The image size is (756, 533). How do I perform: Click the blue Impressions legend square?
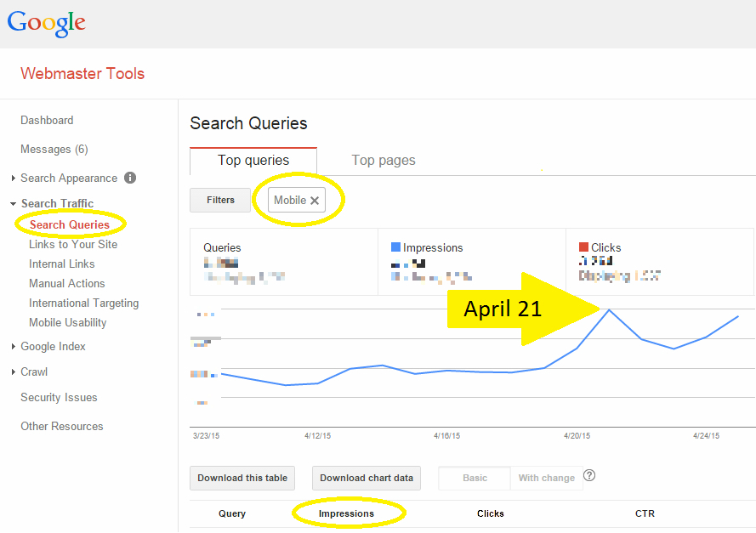(395, 247)
